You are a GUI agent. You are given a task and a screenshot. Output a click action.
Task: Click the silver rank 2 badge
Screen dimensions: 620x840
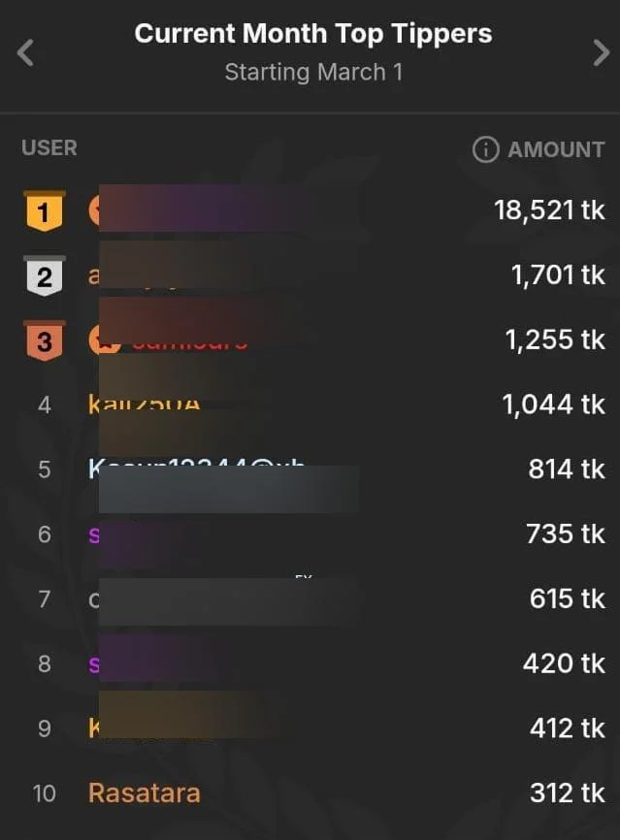(44, 276)
